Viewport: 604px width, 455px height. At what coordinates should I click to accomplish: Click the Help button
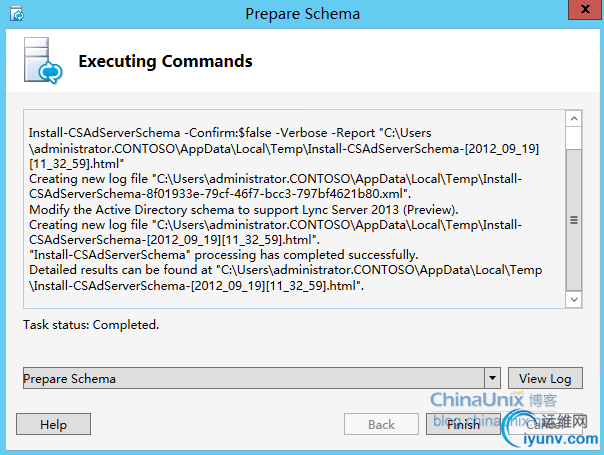click(x=54, y=424)
